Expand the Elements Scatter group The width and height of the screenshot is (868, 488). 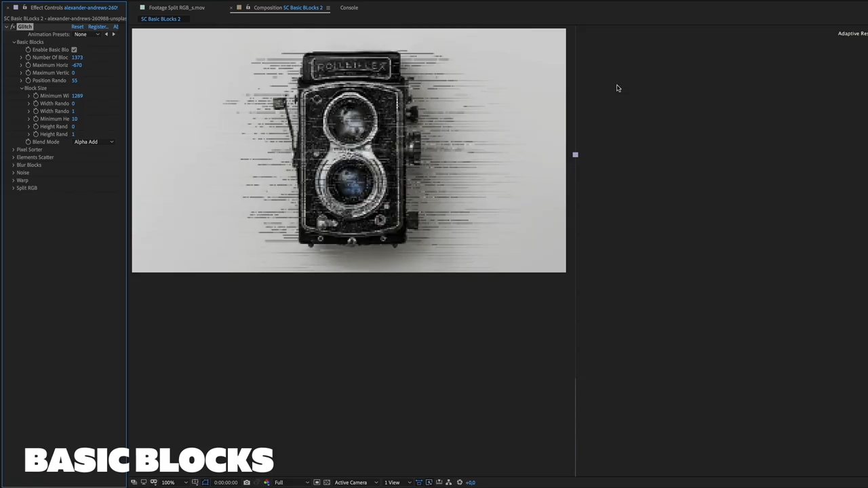click(x=14, y=157)
